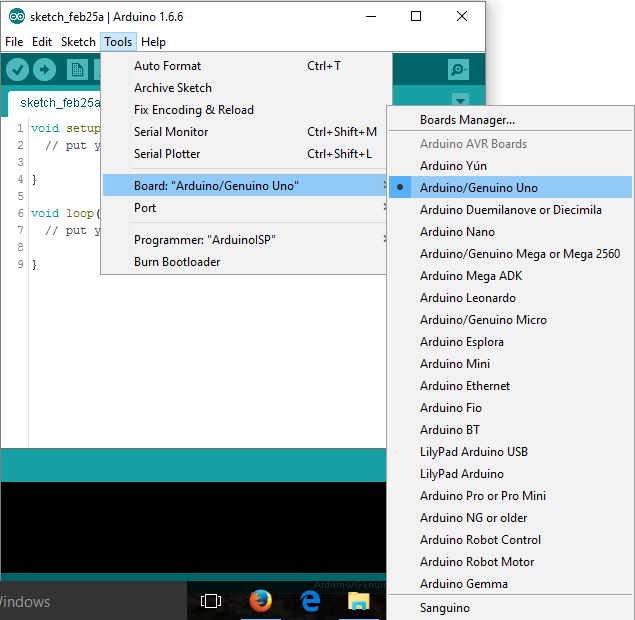Open Microsoft Edge from the taskbar

tap(311, 601)
